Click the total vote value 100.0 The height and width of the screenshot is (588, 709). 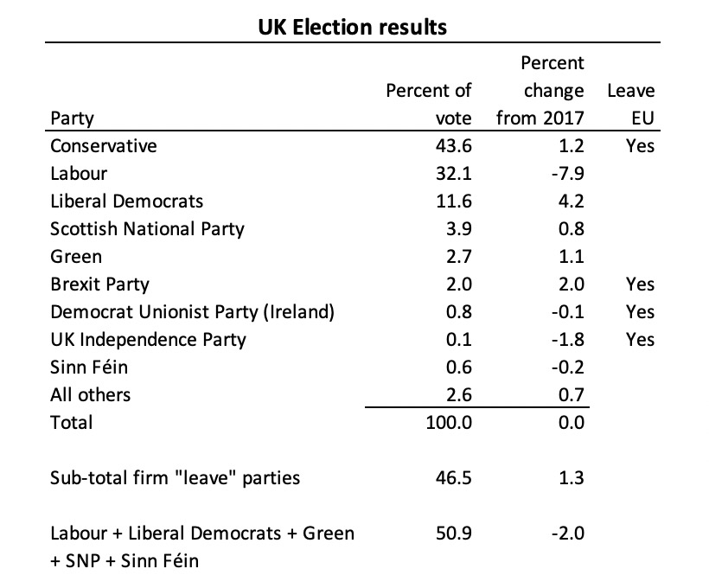coord(450,422)
